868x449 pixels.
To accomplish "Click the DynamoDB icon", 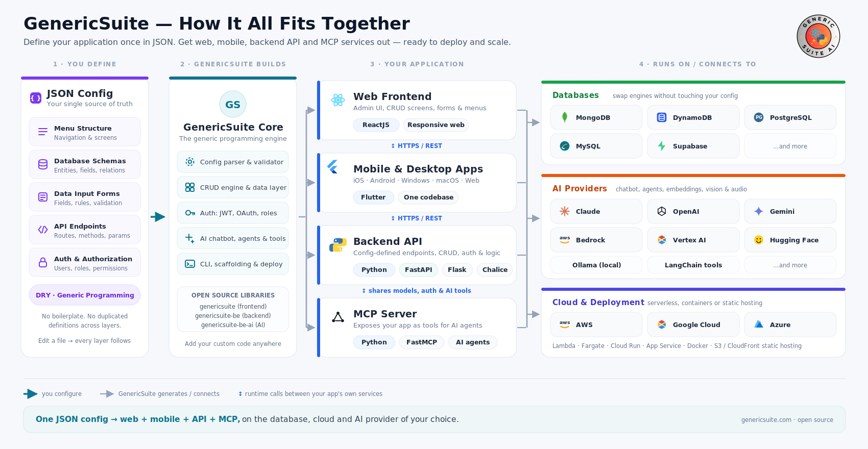I will tap(662, 117).
